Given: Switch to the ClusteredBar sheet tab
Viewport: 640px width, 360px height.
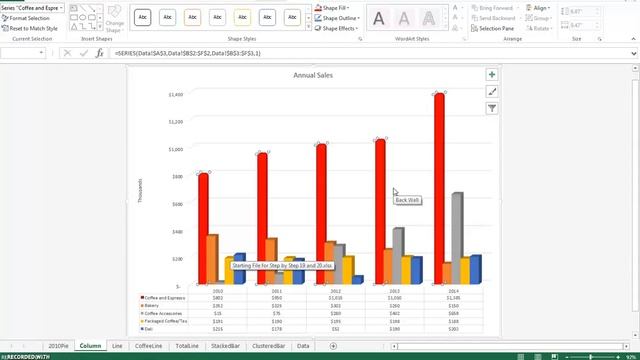Looking at the screenshot, I should coord(269,346).
